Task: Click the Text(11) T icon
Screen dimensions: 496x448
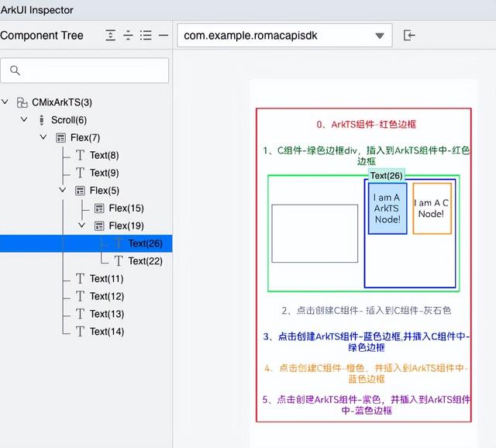Action: (80, 279)
